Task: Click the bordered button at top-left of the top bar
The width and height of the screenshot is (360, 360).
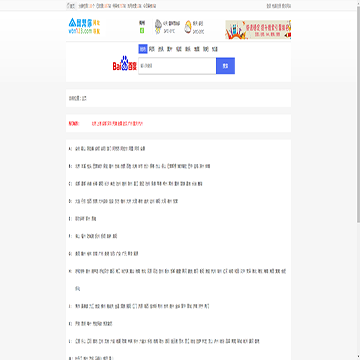Action: point(70,6)
